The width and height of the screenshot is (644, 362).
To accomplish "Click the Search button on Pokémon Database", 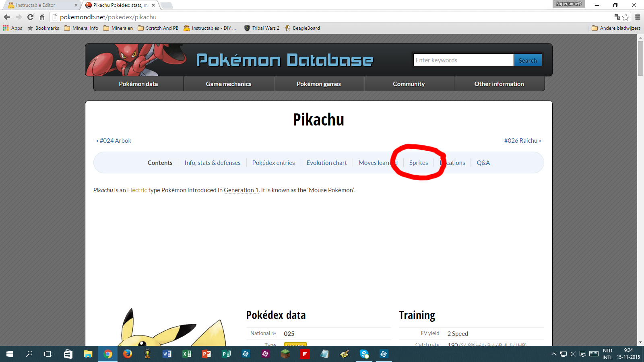I will [528, 60].
